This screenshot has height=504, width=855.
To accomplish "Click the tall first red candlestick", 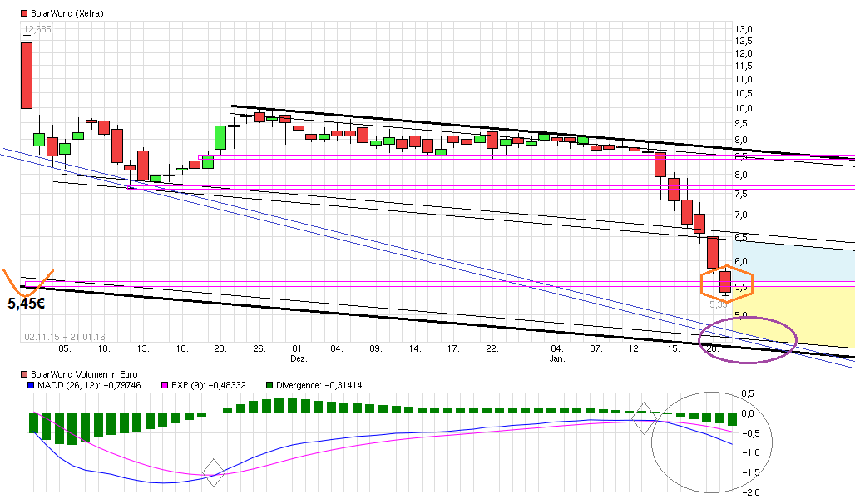I will tap(27, 76).
